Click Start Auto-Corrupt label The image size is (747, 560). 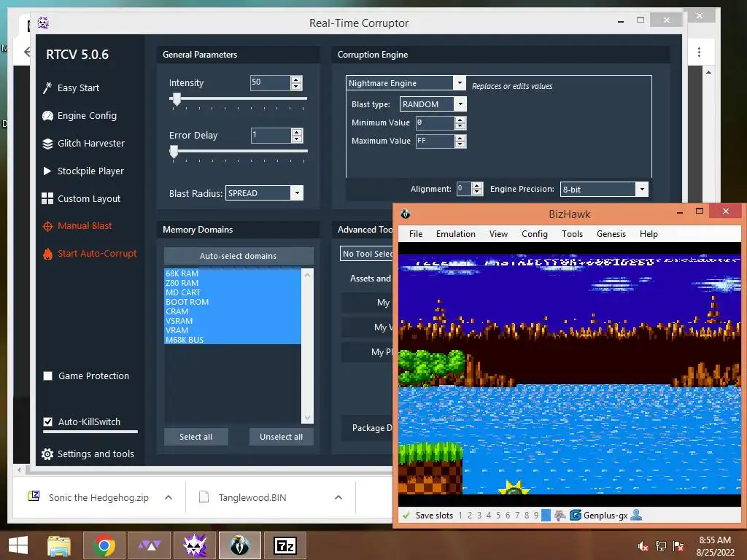click(x=97, y=254)
